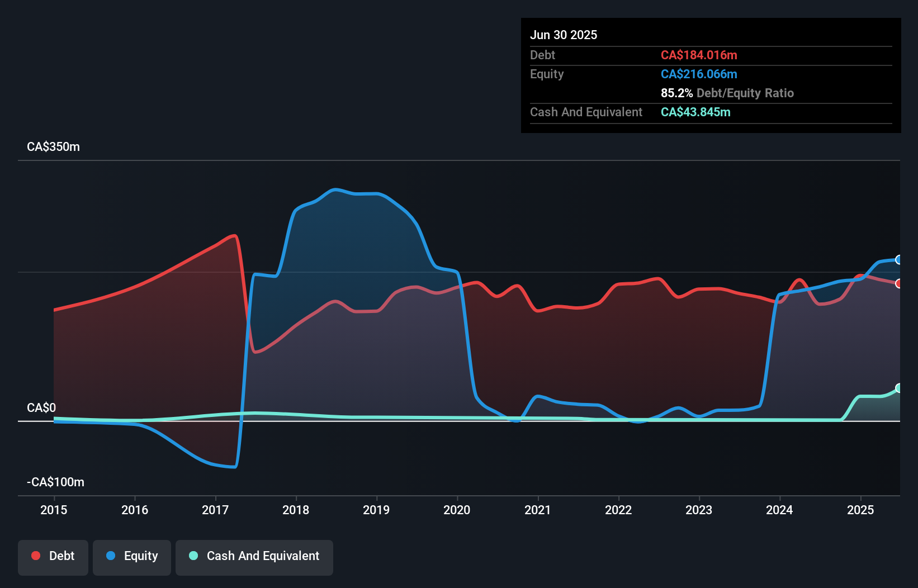918x588 pixels.
Task: Click the CA$184.016m debt value in tooltip
Action: pyautogui.click(x=699, y=55)
